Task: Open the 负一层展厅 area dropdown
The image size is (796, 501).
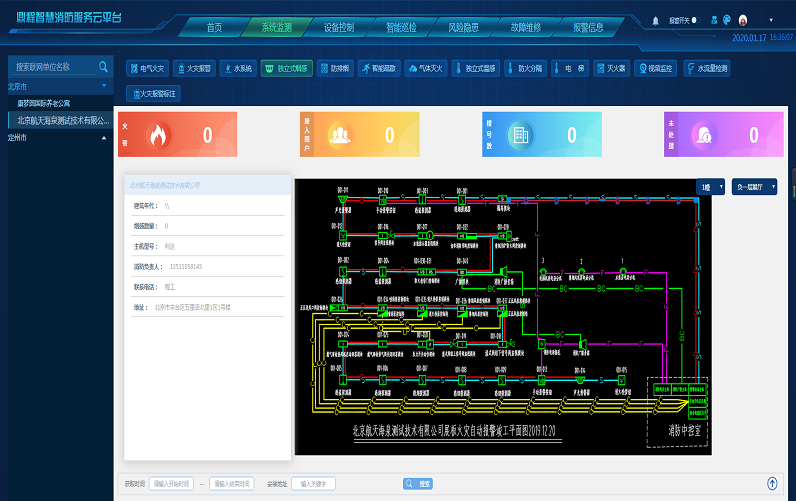Action: (x=754, y=187)
